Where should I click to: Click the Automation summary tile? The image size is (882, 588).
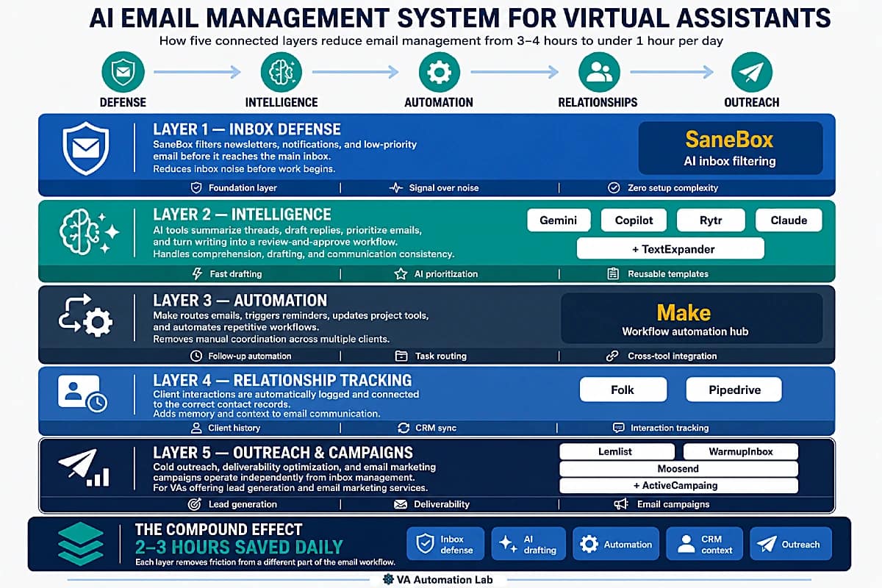point(616,545)
